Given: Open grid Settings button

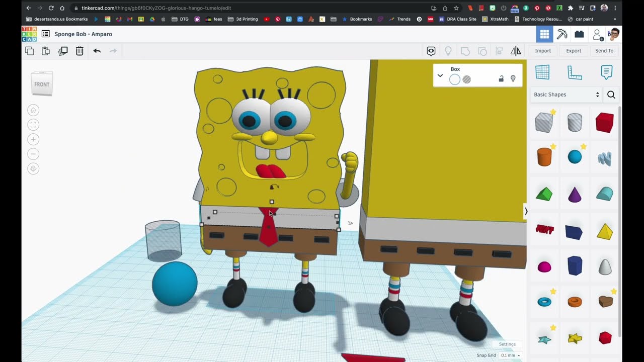Looking at the screenshot, I should click(x=507, y=344).
